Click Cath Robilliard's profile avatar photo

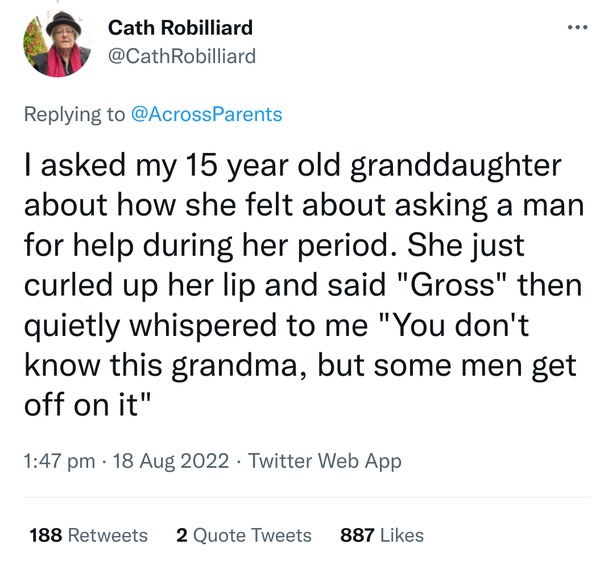[55, 46]
